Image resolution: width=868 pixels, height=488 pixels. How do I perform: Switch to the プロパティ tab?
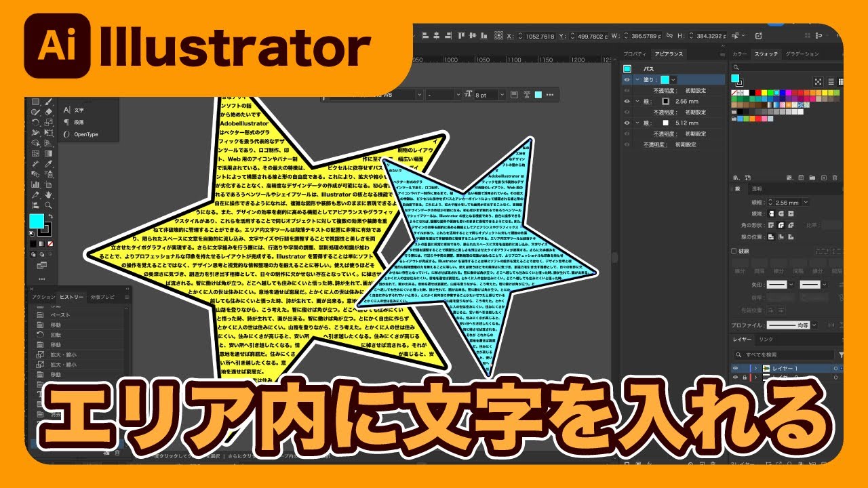635,54
